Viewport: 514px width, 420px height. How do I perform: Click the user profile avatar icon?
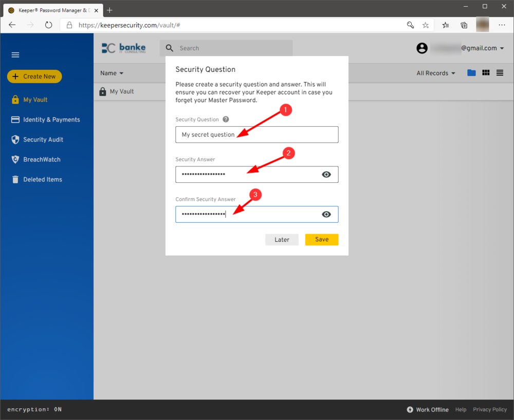[x=422, y=48]
